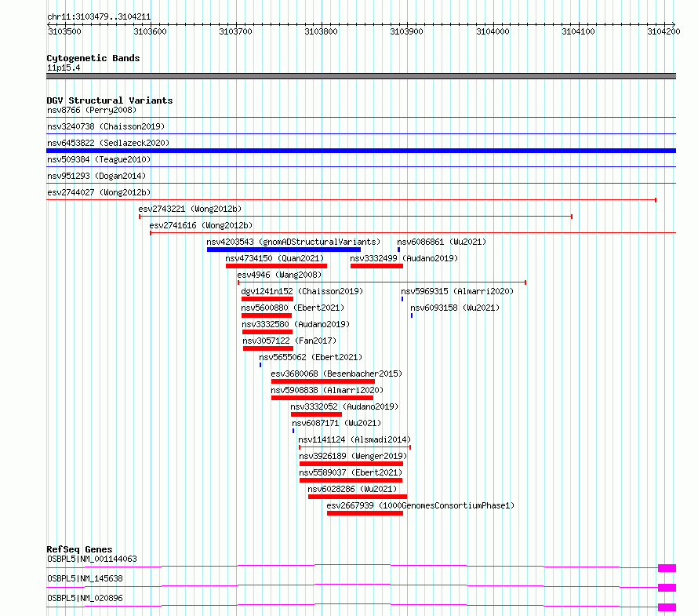Click the RefSeq Genes track heading
Screen dimensions: 698x616
79,549
